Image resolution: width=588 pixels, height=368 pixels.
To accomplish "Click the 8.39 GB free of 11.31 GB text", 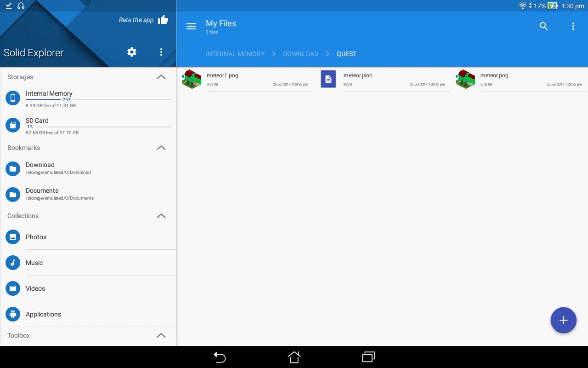I will pos(51,106).
